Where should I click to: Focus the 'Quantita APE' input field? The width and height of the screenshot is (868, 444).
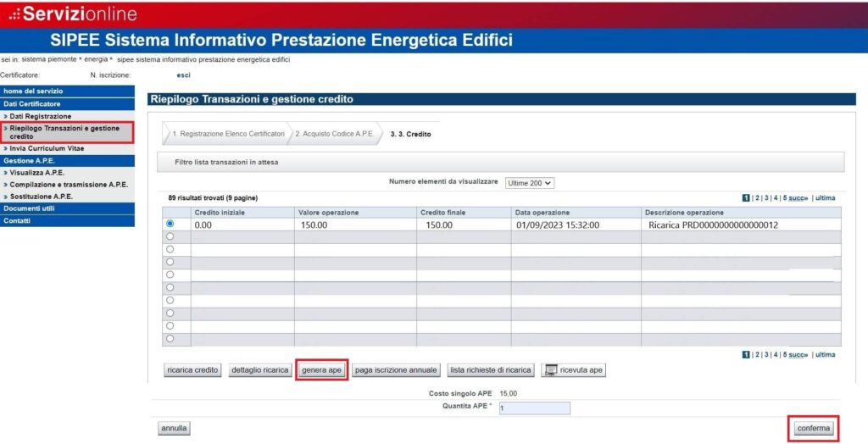pos(535,408)
